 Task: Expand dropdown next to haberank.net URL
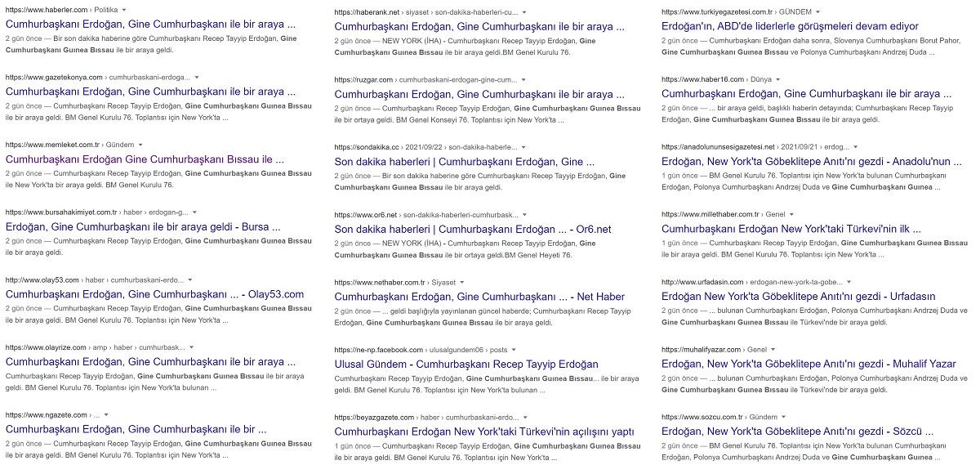[523, 13]
